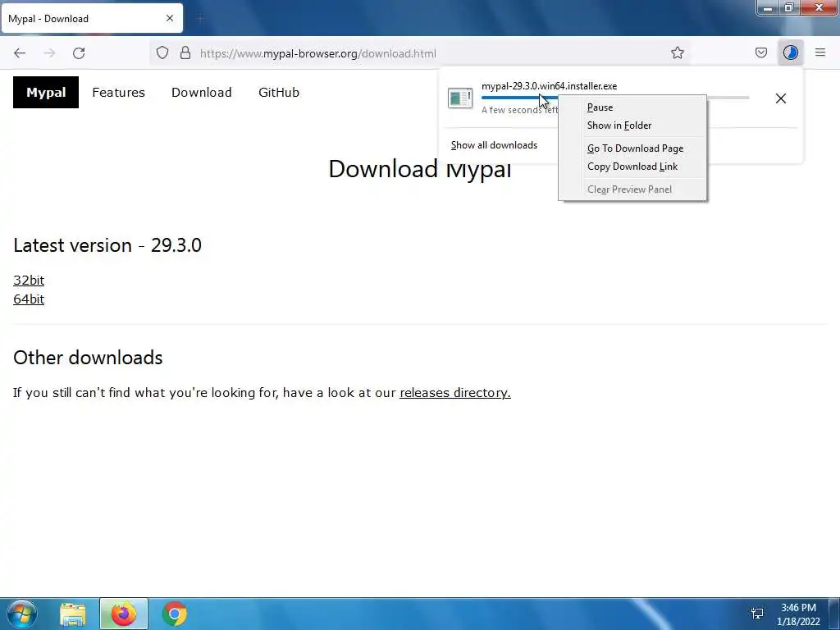
Task: Close the Mypal - Download tab
Action: pyautogui.click(x=170, y=18)
